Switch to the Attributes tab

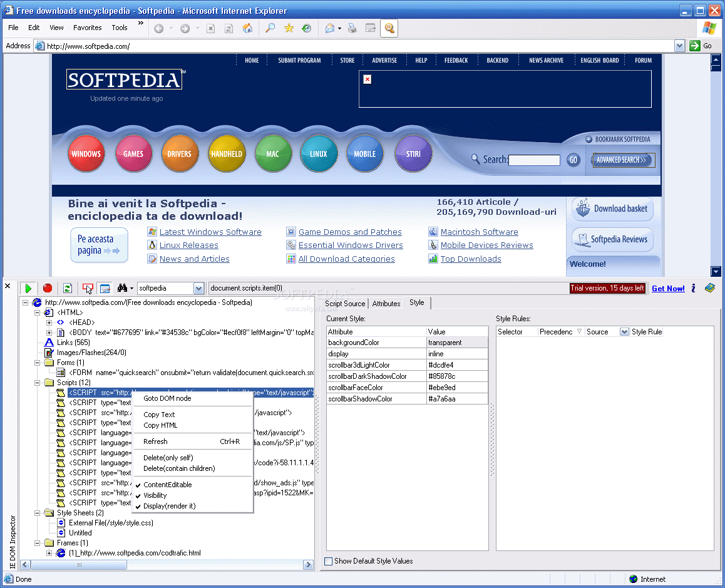tap(386, 304)
